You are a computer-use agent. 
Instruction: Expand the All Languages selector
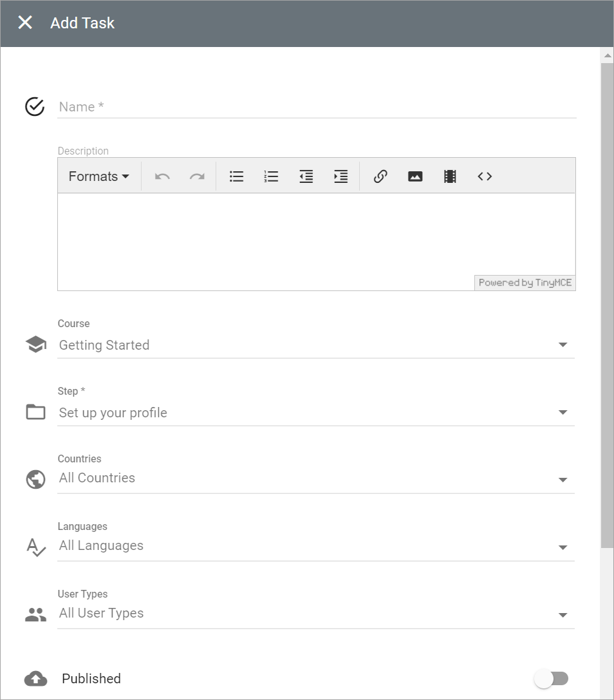click(563, 548)
